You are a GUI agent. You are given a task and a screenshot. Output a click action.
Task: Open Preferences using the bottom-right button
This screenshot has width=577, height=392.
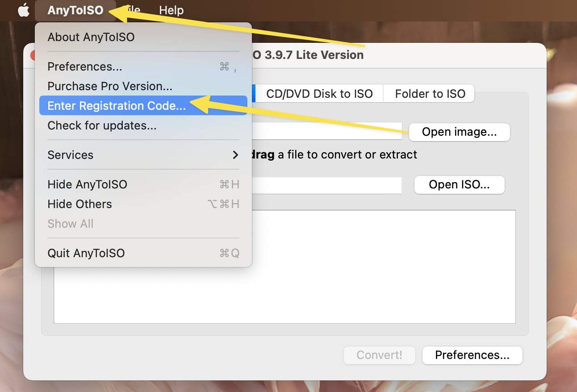point(472,355)
